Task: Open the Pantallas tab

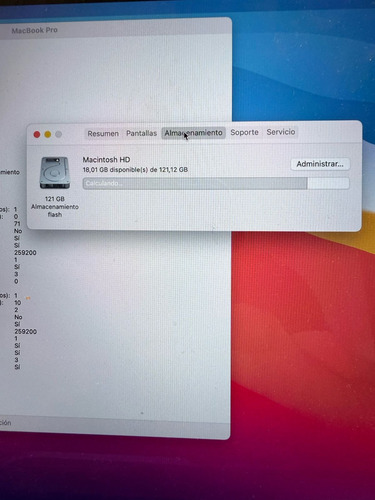Action: pyautogui.click(x=141, y=133)
